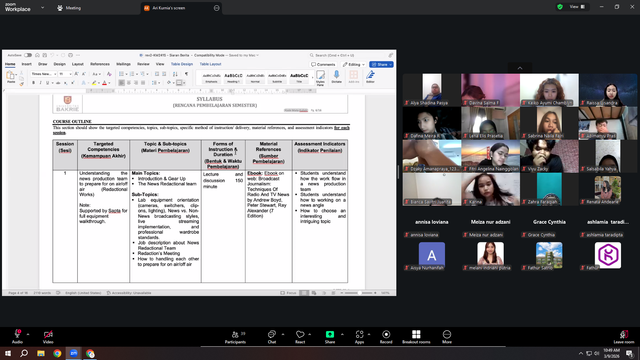
Task: Click the center text alignment icon
Action: point(129,83)
